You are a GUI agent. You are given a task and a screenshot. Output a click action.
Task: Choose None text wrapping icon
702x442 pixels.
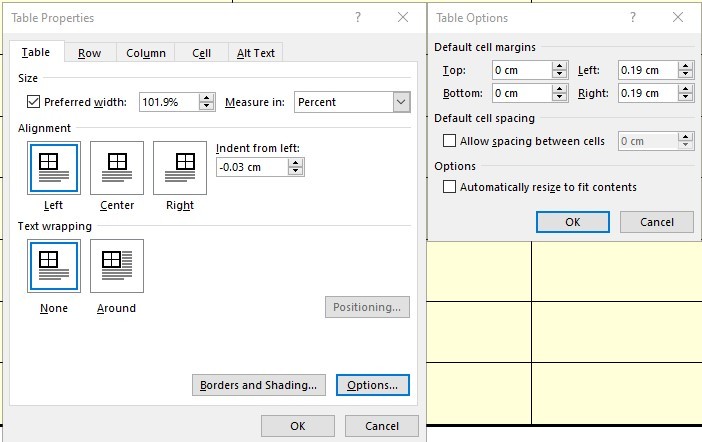coord(54,266)
